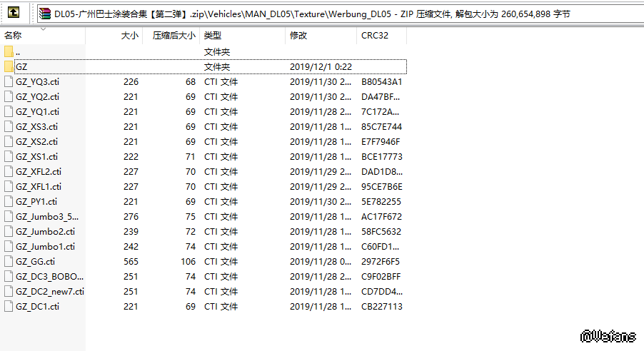This screenshot has height=351, width=644.
Task: Click size value 565 of GZ_GG.cti
Action: (131, 262)
